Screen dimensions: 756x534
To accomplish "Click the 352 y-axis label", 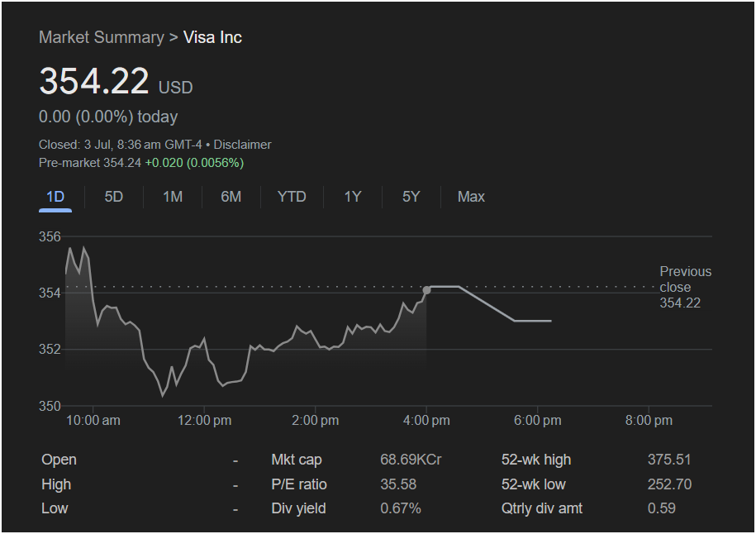I will point(50,349).
